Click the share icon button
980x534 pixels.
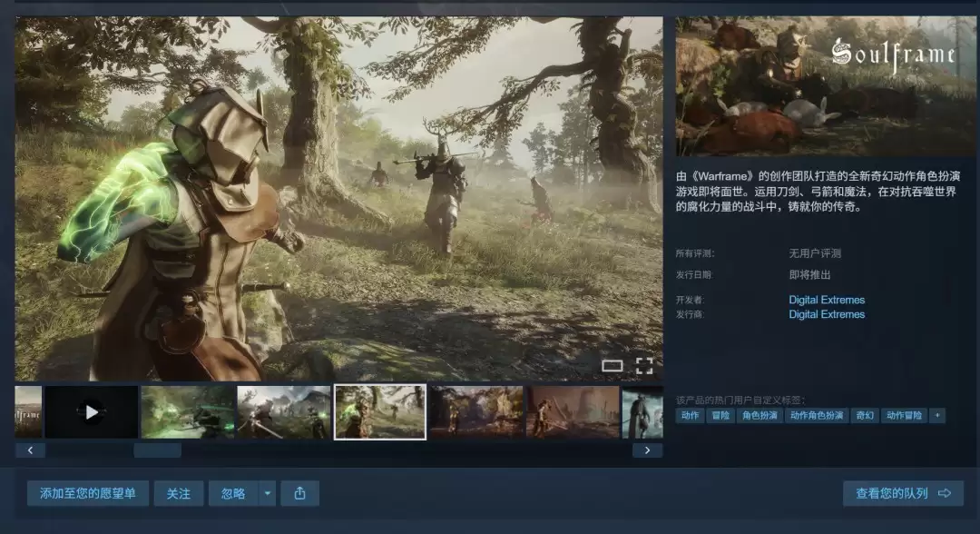[300, 493]
